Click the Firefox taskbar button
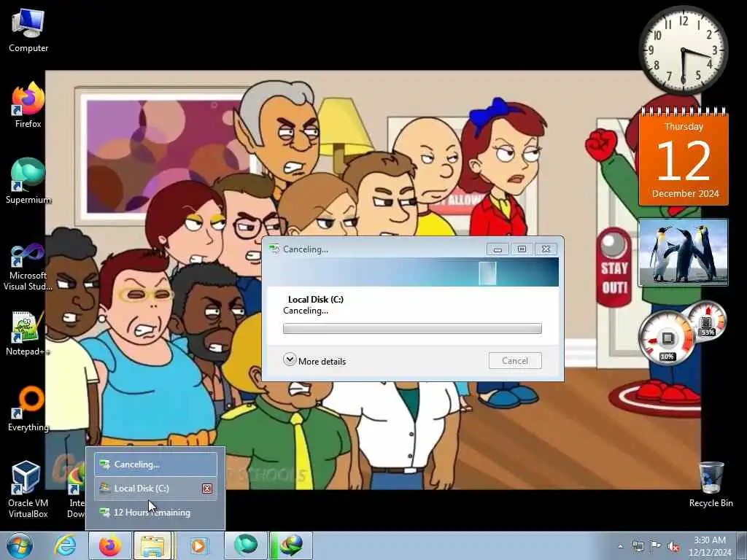 coord(109,545)
